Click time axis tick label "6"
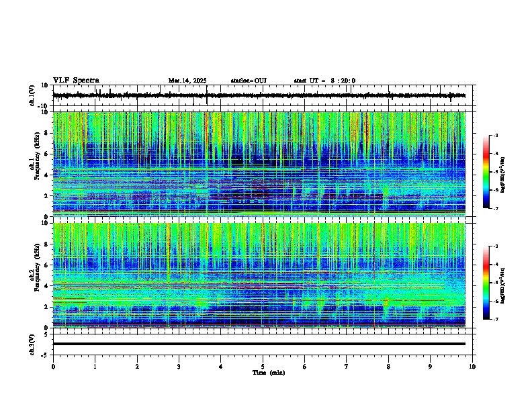This screenshot has width=532, height=411. pyautogui.click(x=305, y=367)
